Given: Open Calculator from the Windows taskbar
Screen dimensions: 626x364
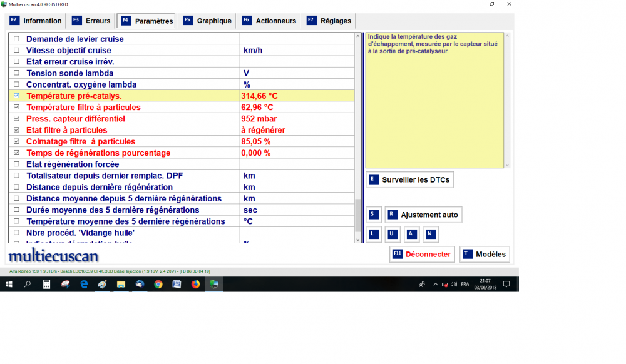Looking at the screenshot, I should [x=46, y=284].
